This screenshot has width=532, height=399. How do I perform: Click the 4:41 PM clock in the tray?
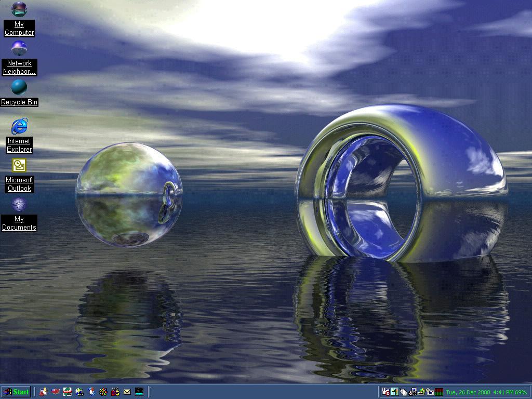(503, 392)
